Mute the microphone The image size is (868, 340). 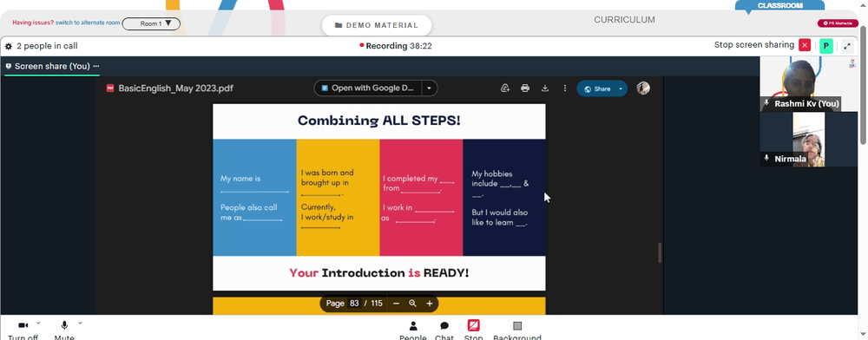pos(64,325)
